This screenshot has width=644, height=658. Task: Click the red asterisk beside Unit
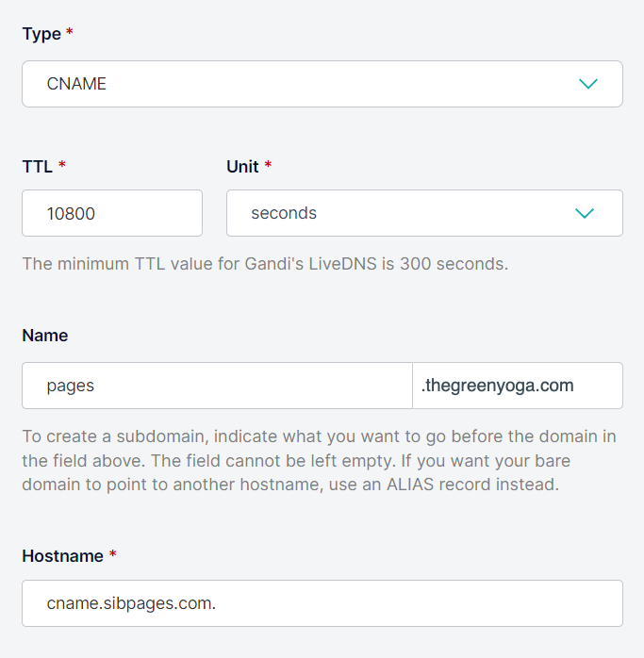pos(268,166)
